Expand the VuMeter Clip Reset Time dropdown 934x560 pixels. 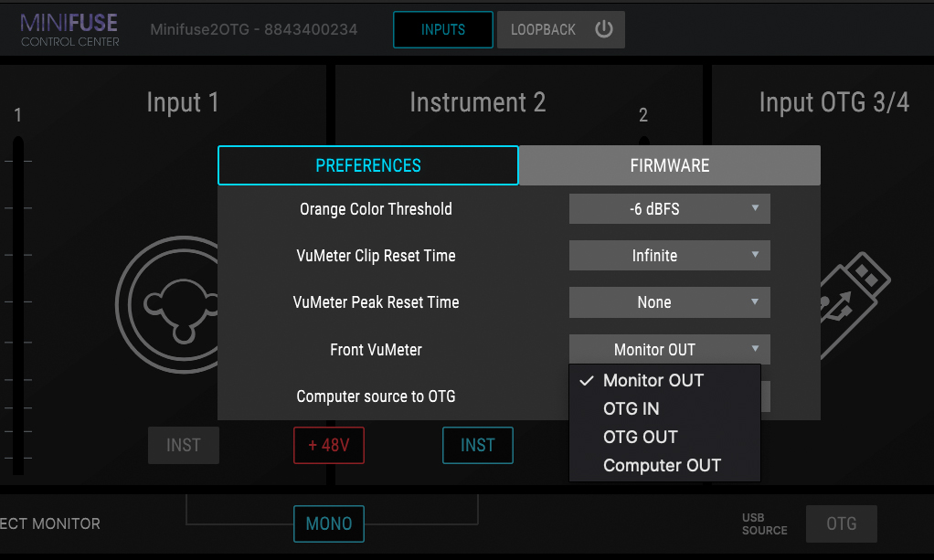click(x=669, y=256)
